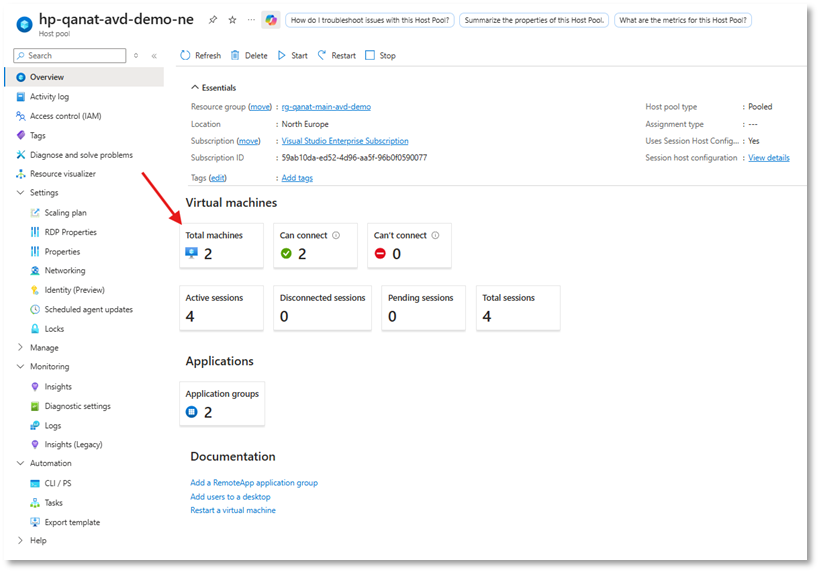Open CLI / PS under Automation
This screenshot has width=820, height=573.
click(58, 483)
